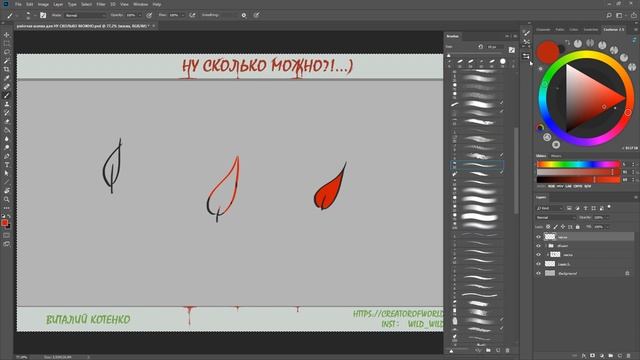Click the toolbar foreground color swatch
This screenshot has width=640, height=360.
4,222
